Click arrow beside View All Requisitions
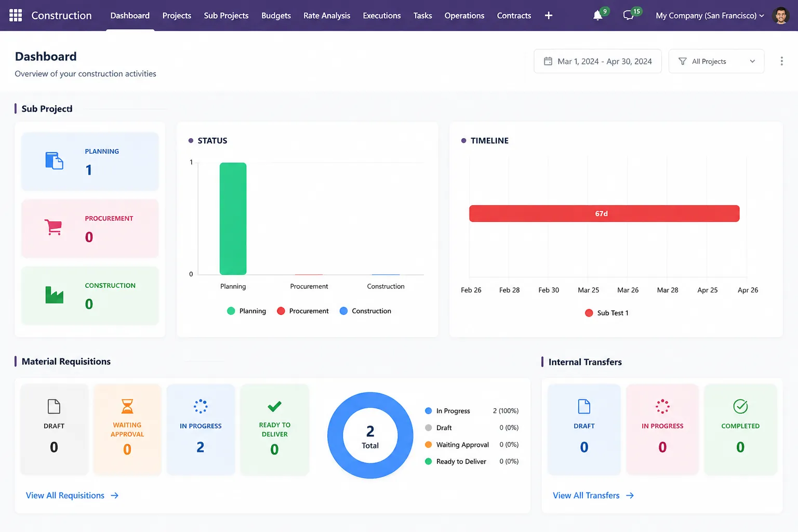This screenshot has height=532, width=798. pyautogui.click(x=115, y=496)
